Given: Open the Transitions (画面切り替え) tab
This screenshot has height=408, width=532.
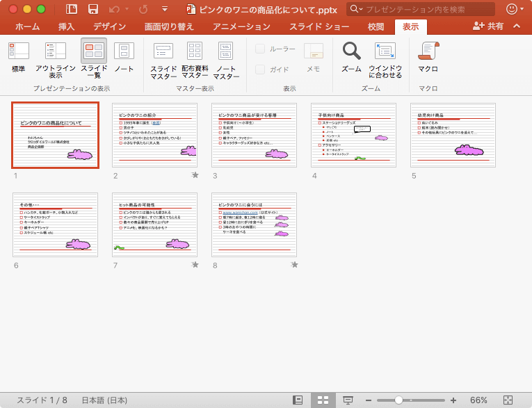Looking at the screenshot, I should coord(169,26).
